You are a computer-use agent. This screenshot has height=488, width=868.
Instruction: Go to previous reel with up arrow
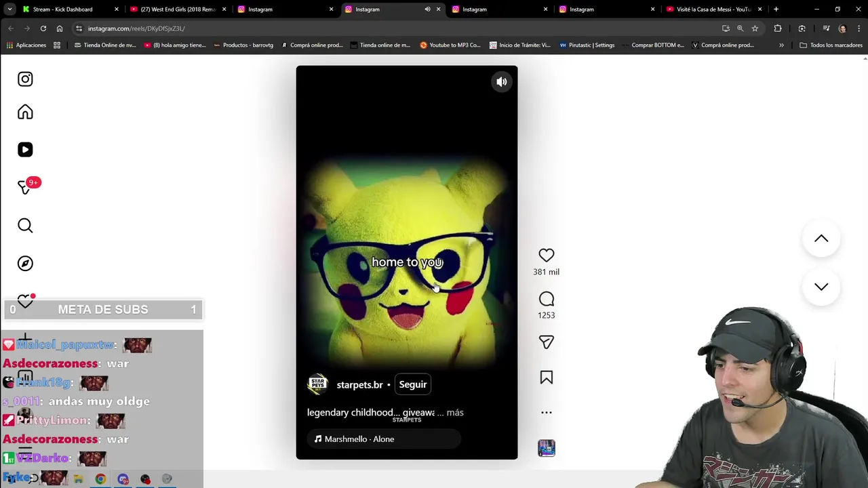pos(821,239)
